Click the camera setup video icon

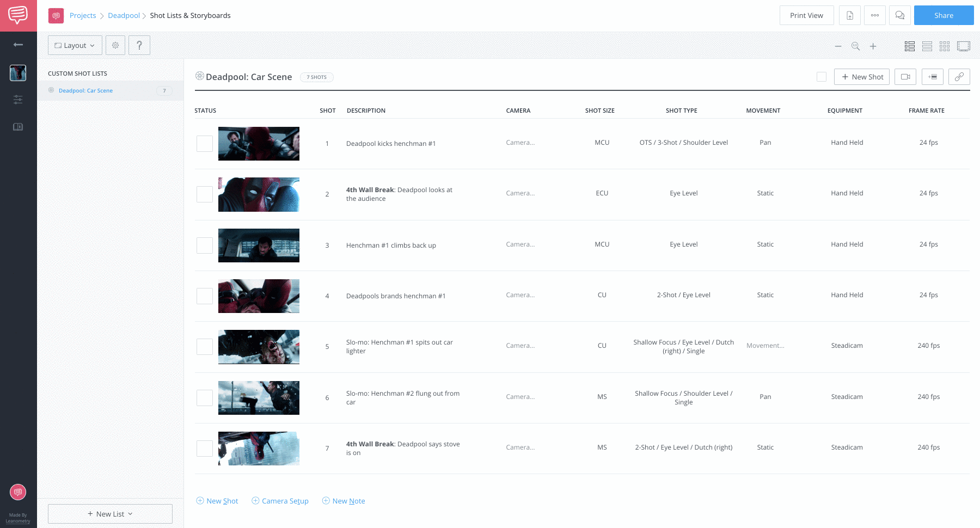[905, 77]
